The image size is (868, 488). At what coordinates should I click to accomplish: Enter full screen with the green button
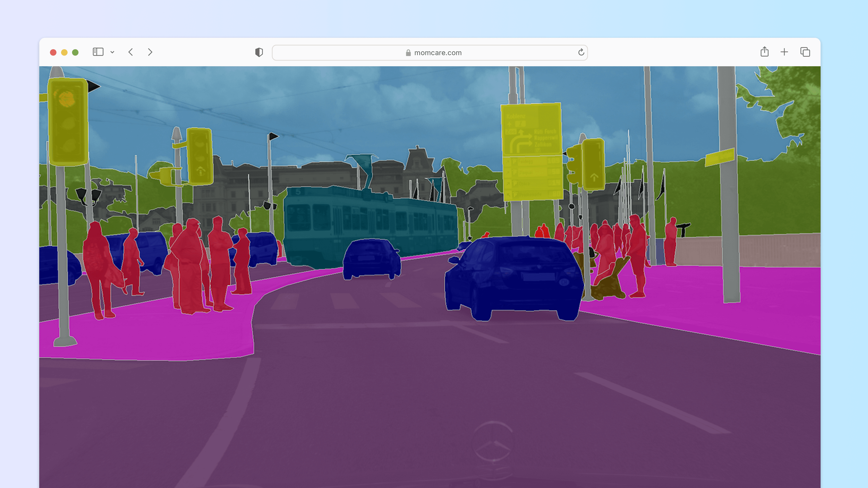[75, 52]
